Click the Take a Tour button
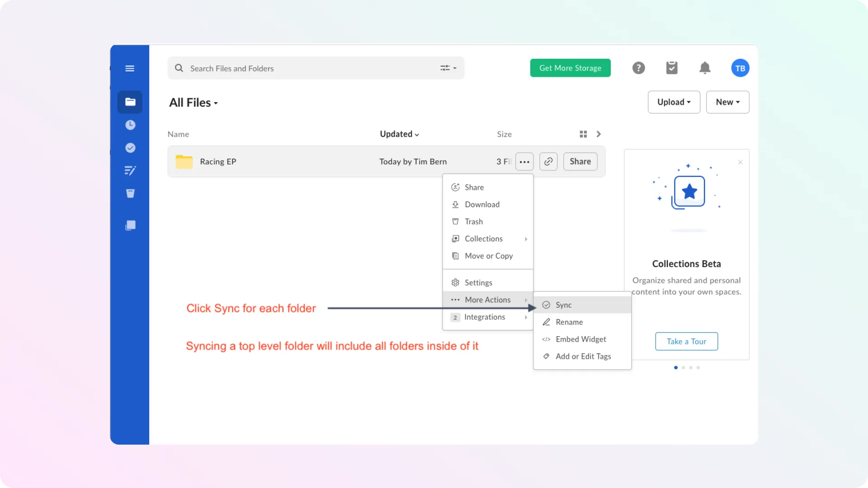Screen dimensions: 868x488 [x=686, y=341]
